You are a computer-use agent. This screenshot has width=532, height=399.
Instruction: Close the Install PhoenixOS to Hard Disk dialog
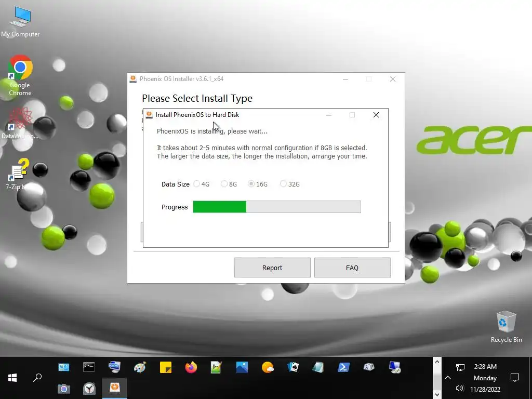(376, 115)
